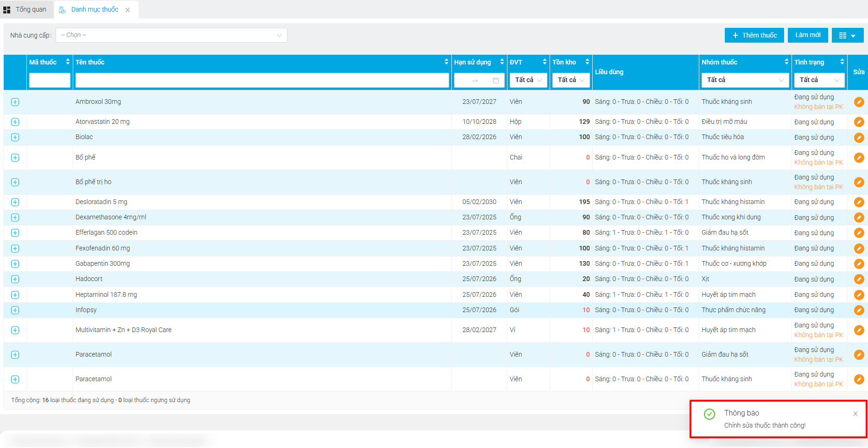Click the expiry date 10/10/2028
Screen dimensions: 868x448
479,122
